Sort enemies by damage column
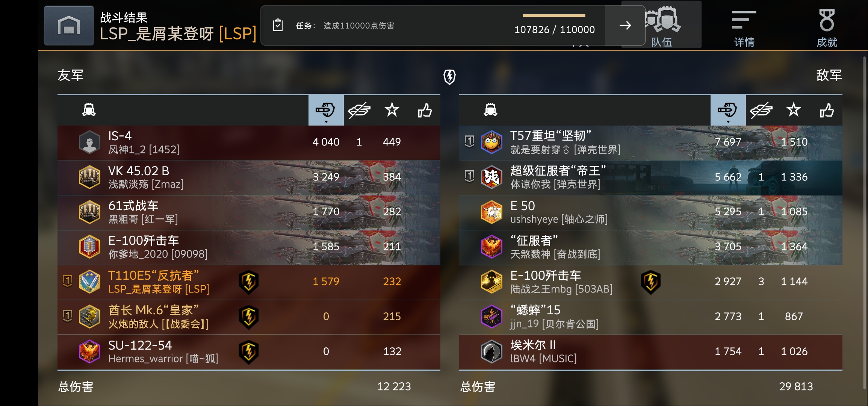The width and height of the screenshot is (868, 406). click(728, 110)
